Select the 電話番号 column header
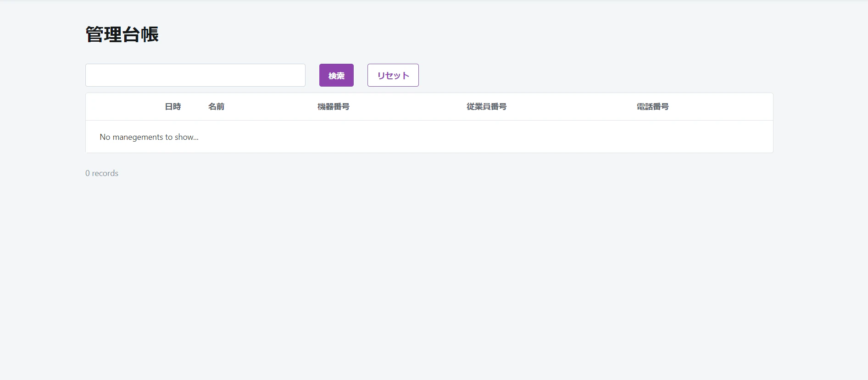The width and height of the screenshot is (868, 380). coord(653,107)
